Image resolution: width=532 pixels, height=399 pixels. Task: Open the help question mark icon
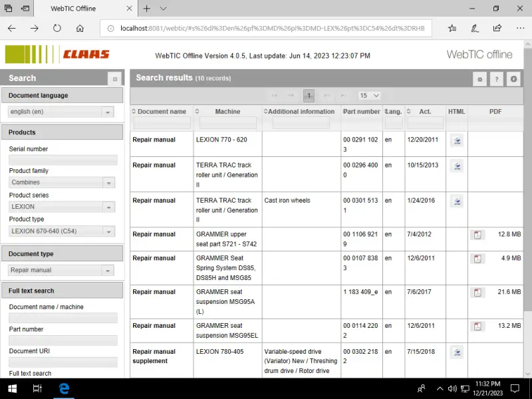point(496,79)
